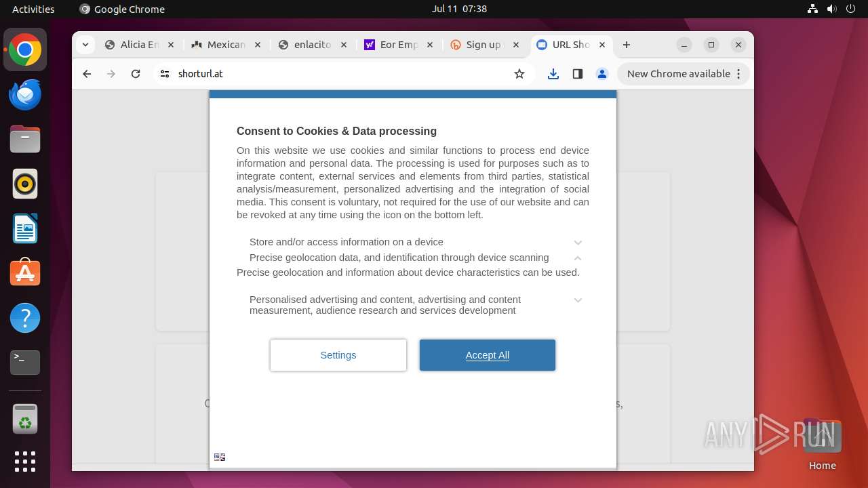Close the enlacito tab
This screenshot has height=488, width=868.
[x=344, y=45]
